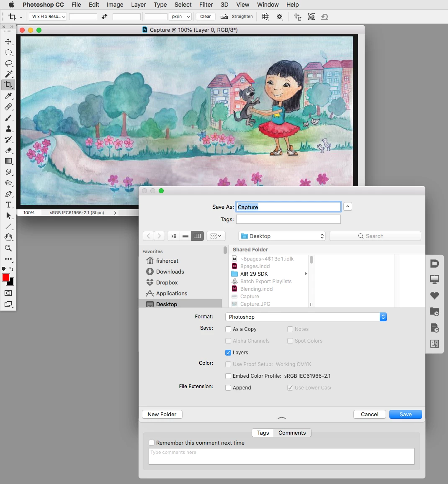Click the red foreground color swatch
Image resolution: width=448 pixels, height=484 pixels.
click(x=5, y=277)
